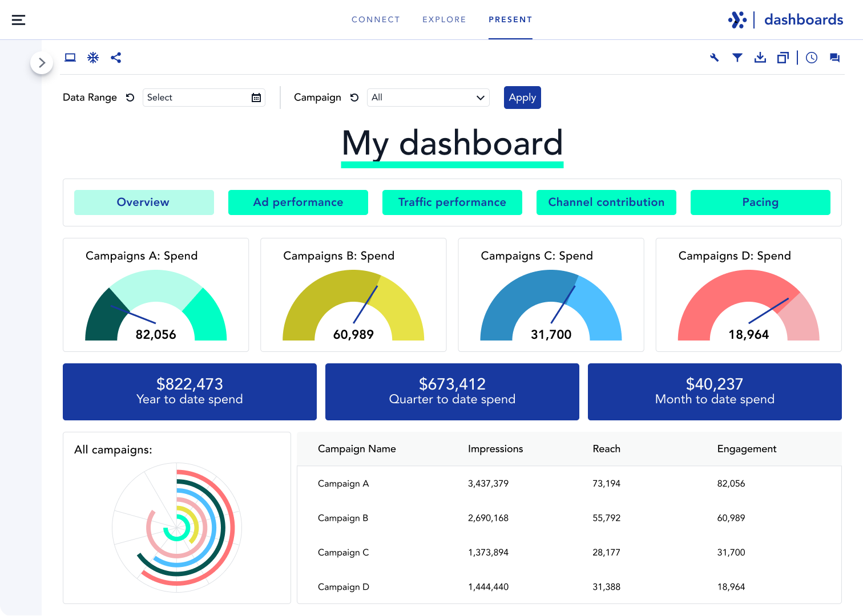This screenshot has height=616, width=863.
Task: Switch to the EXPLORE tab
Action: (x=444, y=19)
